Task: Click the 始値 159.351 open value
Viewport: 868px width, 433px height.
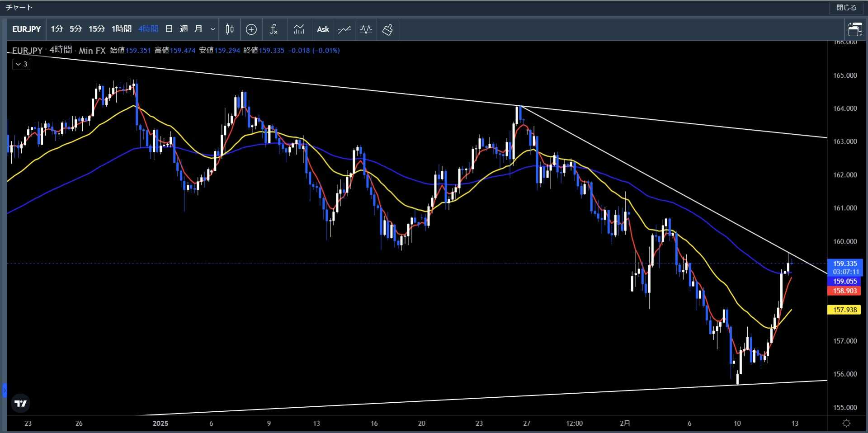Action: coord(130,50)
